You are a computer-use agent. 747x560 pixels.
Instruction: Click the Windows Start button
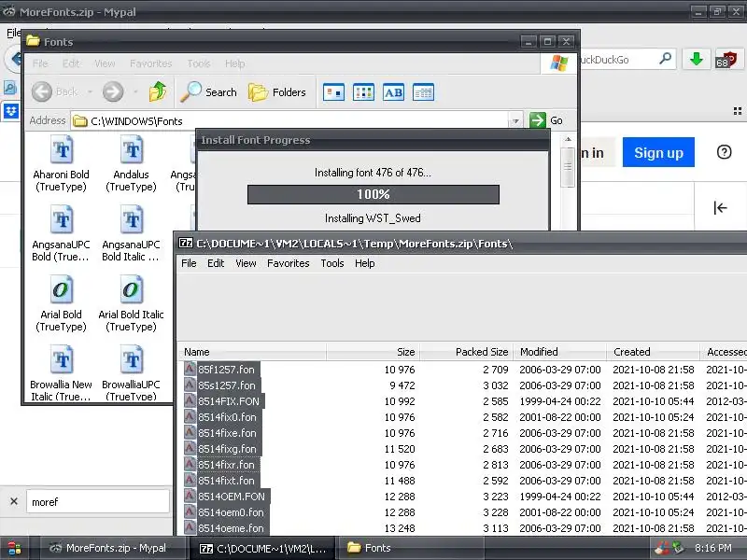14,548
